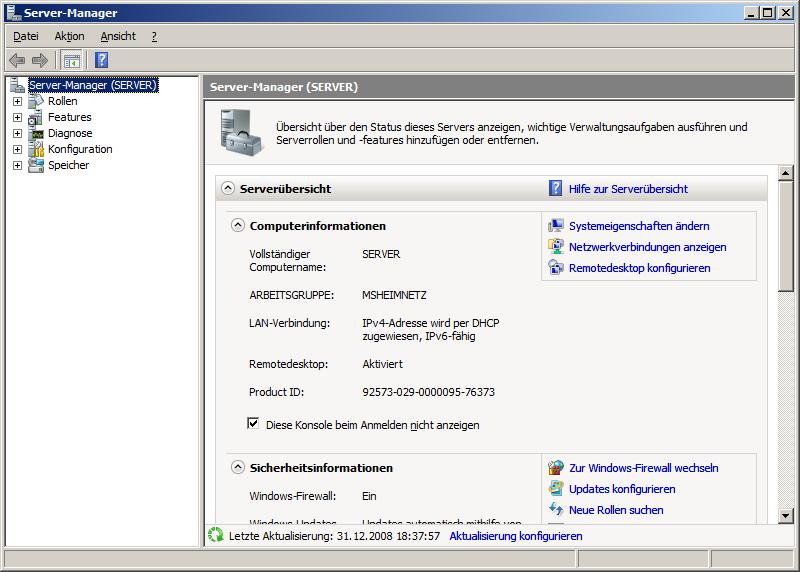Expand the Speicher tree node
800x572 pixels.
coord(17,165)
